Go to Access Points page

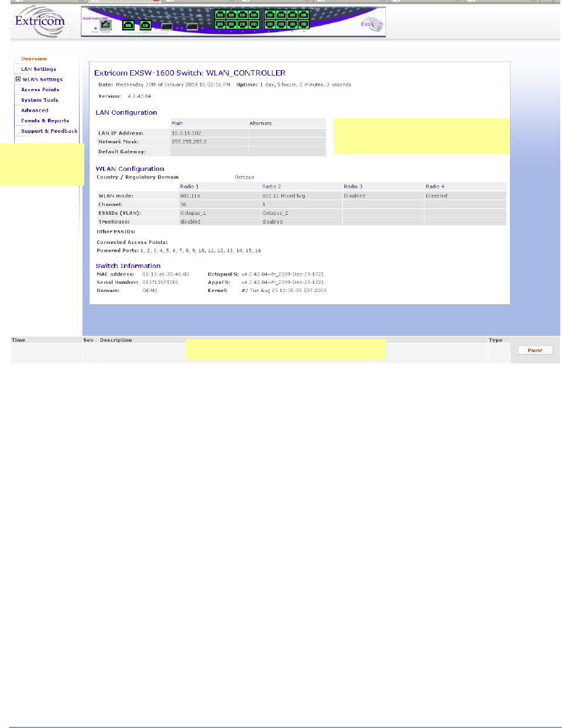tap(40, 90)
